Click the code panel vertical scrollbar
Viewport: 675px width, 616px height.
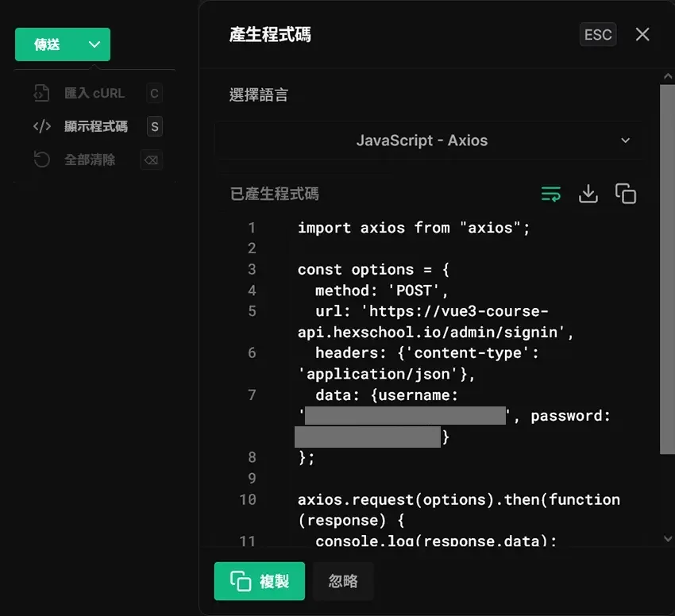(667, 270)
